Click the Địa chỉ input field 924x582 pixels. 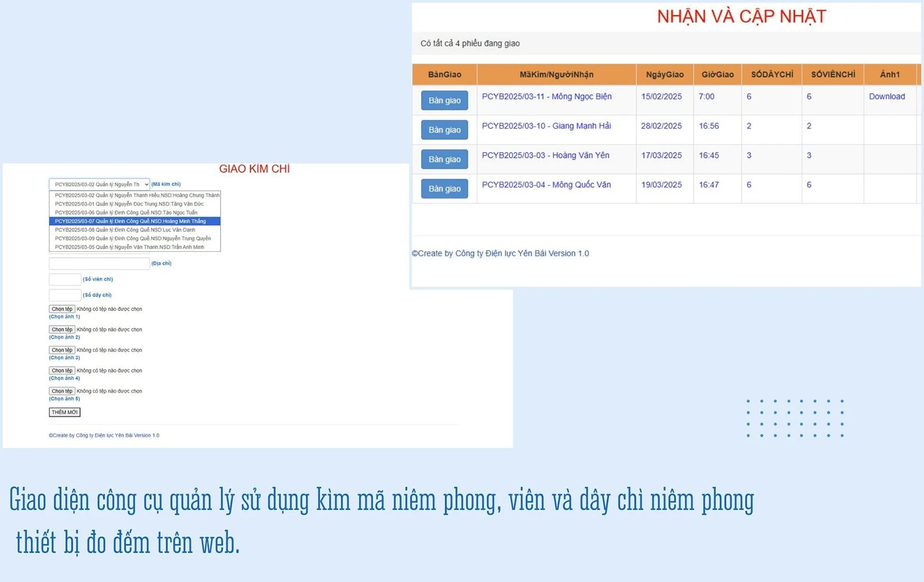pyautogui.click(x=99, y=264)
